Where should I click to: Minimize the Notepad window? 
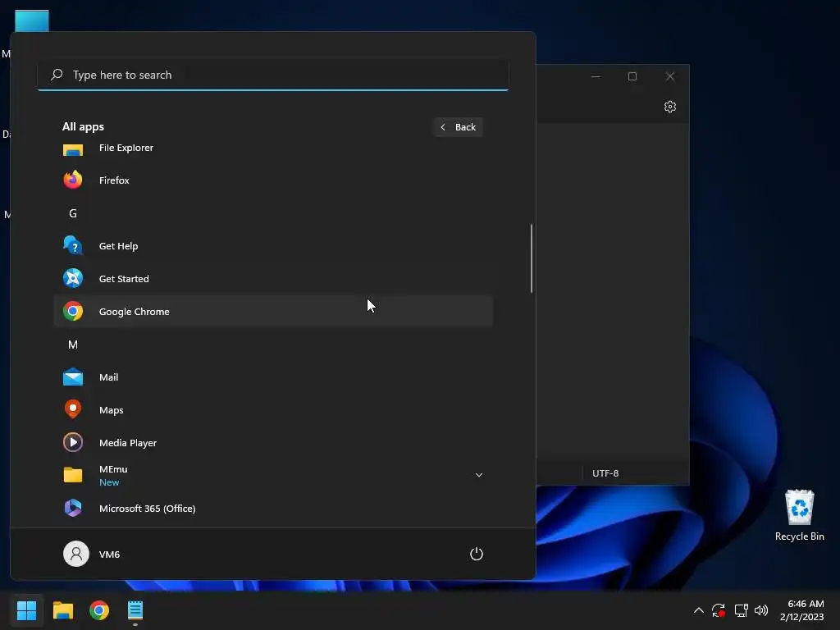click(596, 76)
